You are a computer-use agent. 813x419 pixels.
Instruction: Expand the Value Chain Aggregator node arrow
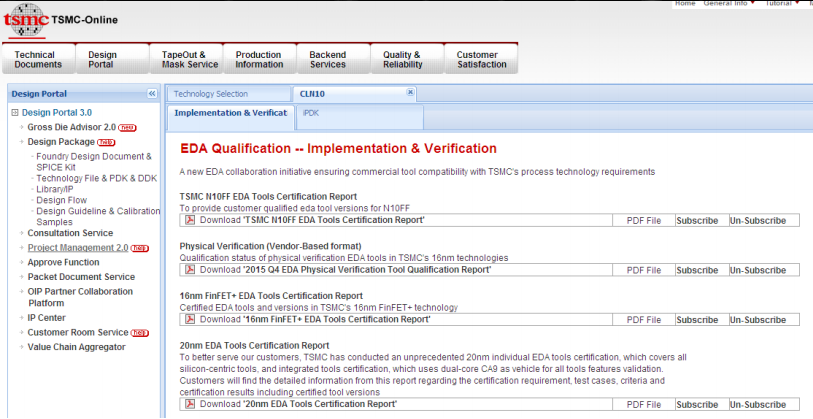click(22, 347)
